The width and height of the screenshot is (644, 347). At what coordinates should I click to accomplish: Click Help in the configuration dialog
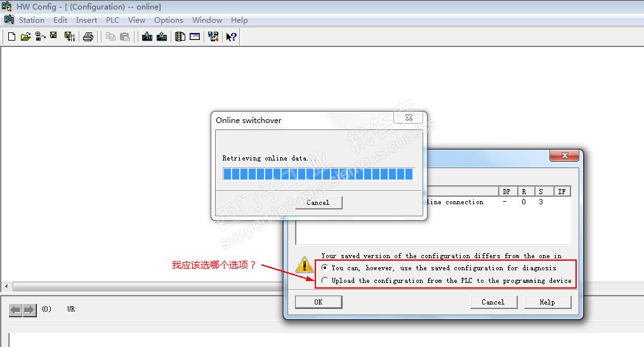547,302
